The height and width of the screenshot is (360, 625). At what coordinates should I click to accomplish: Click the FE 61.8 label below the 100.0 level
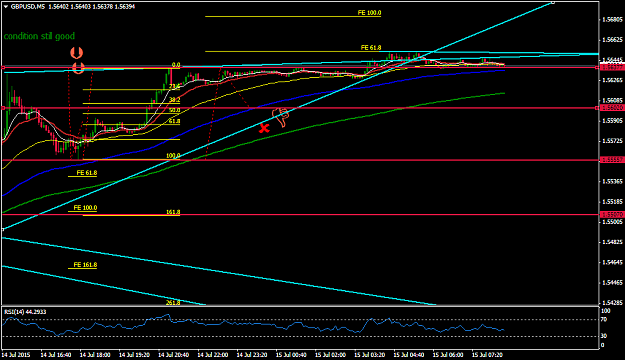click(86, 173)
